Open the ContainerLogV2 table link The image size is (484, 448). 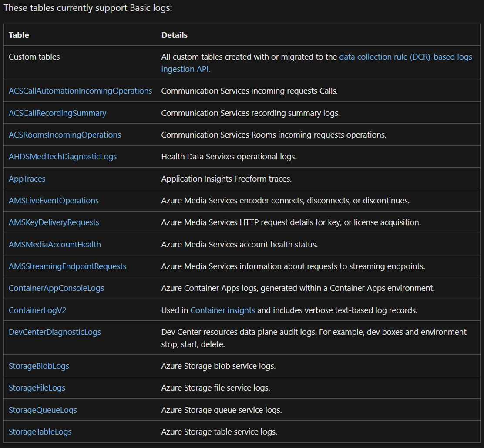click(x=38, y=310)
